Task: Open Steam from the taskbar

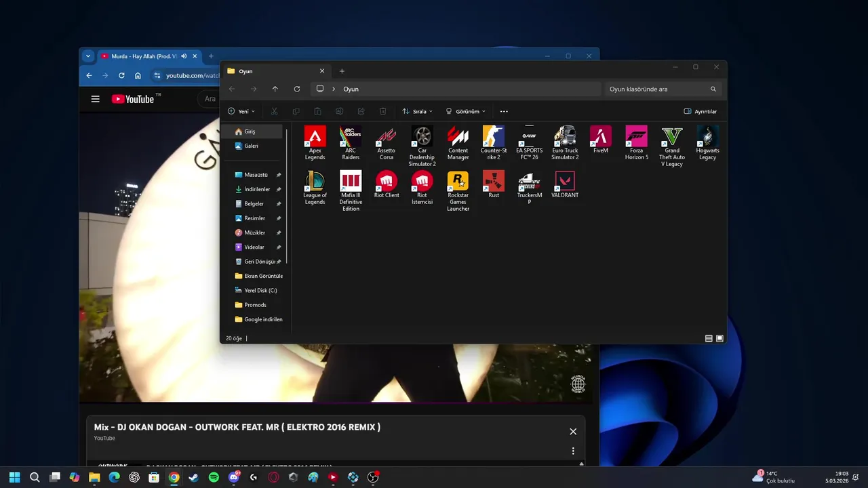Action: click(x=194, y=477)
